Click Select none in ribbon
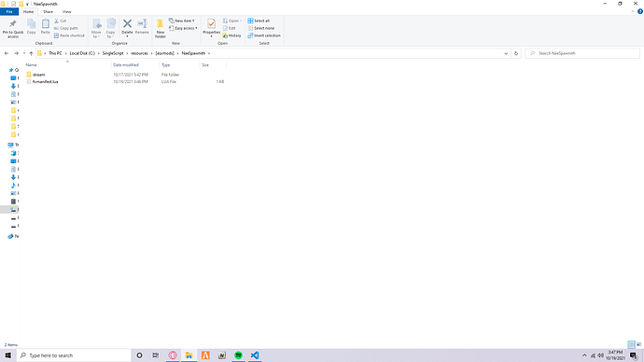This screenshot has height=362, width=644. (x=261, y=28)
